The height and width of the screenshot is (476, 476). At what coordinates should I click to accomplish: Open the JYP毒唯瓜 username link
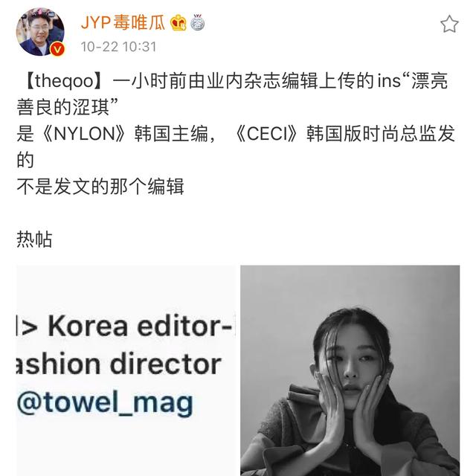[x=123, y=23]
